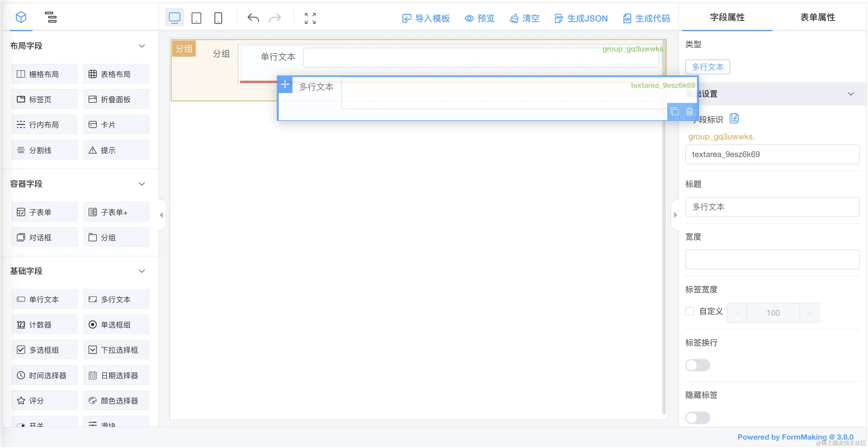Switch to tablet preview mode icon
The width and height of the screenshot is (868, 448).
pos(196,18)
